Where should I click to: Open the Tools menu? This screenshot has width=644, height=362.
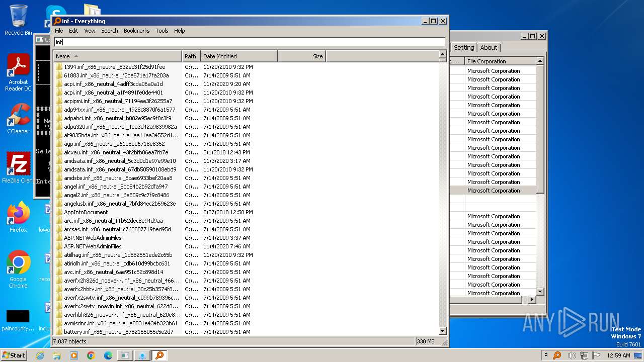[x=162, y=31]
